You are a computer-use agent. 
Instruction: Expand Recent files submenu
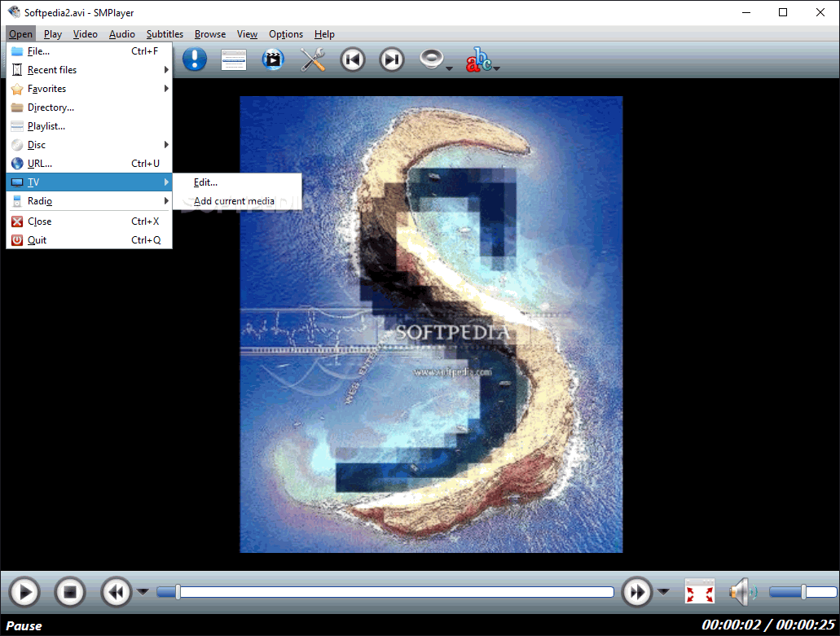click(x=89, y=69)
